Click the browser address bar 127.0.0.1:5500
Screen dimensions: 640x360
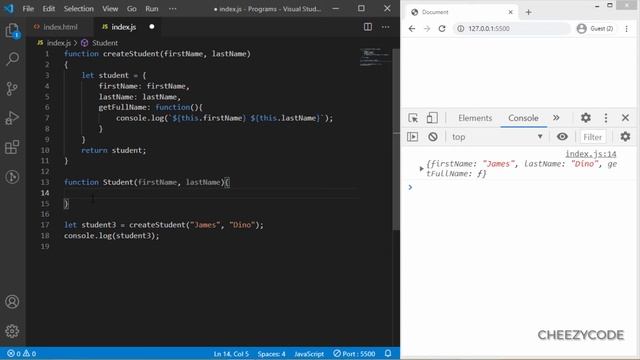[x=511, y=29]
